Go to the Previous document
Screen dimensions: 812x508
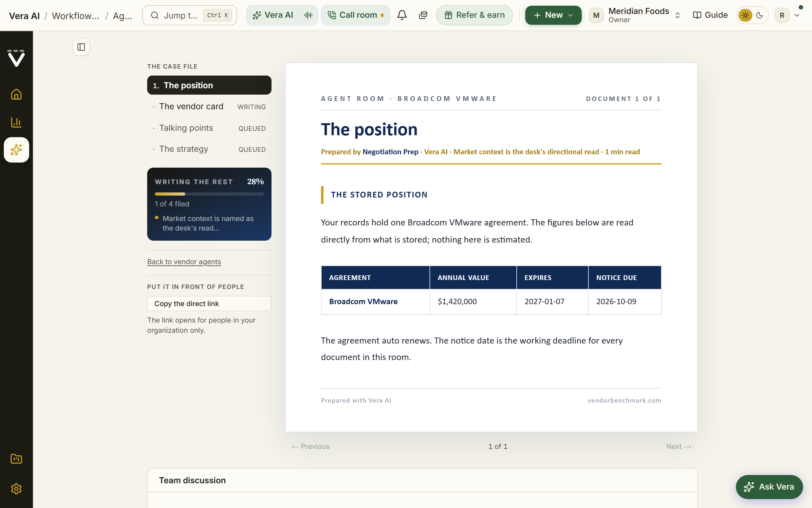click(311, 446)
